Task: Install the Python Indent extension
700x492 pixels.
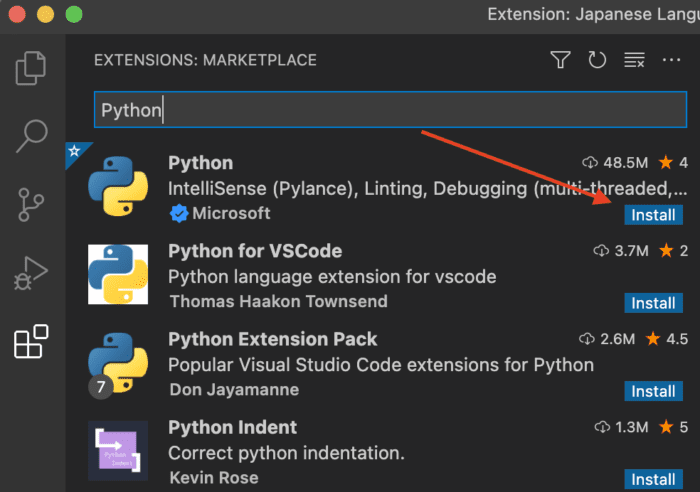Action: click(x=653, y=479)
